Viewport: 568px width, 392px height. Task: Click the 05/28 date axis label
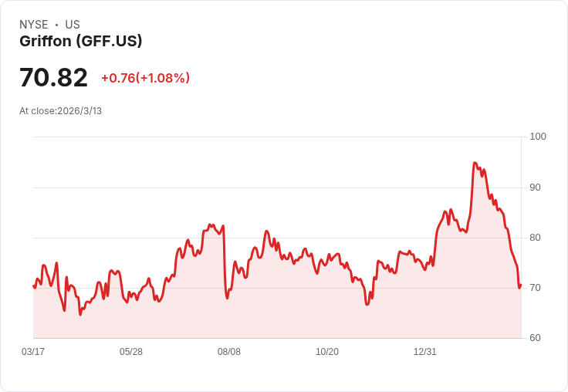(131, 351)
